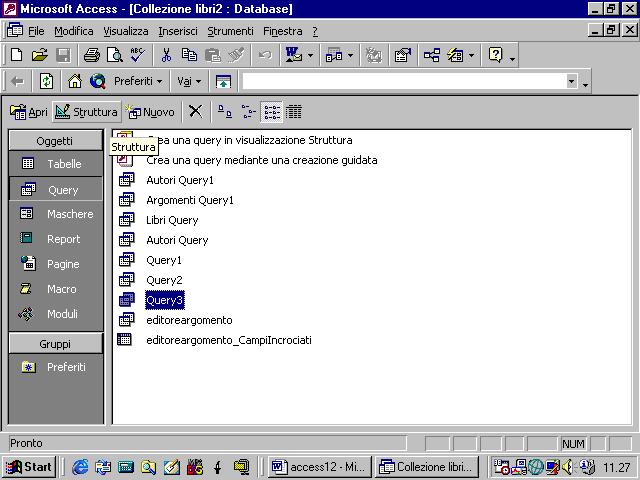Viewport: 640px width, 480px height.
Task: Select editoreargomento_CampiIncrociati crosstab query
Action: 229,340
